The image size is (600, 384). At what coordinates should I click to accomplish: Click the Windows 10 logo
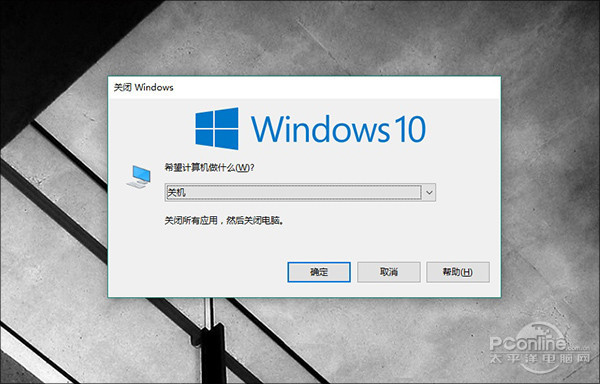pyautogui.click(x=310, y=129)
